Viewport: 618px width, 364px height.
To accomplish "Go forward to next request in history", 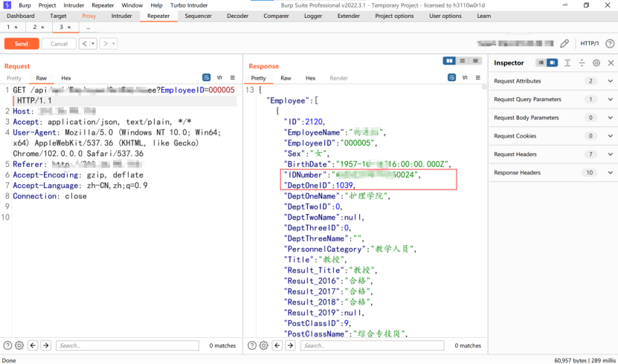I will pos(106,44).
